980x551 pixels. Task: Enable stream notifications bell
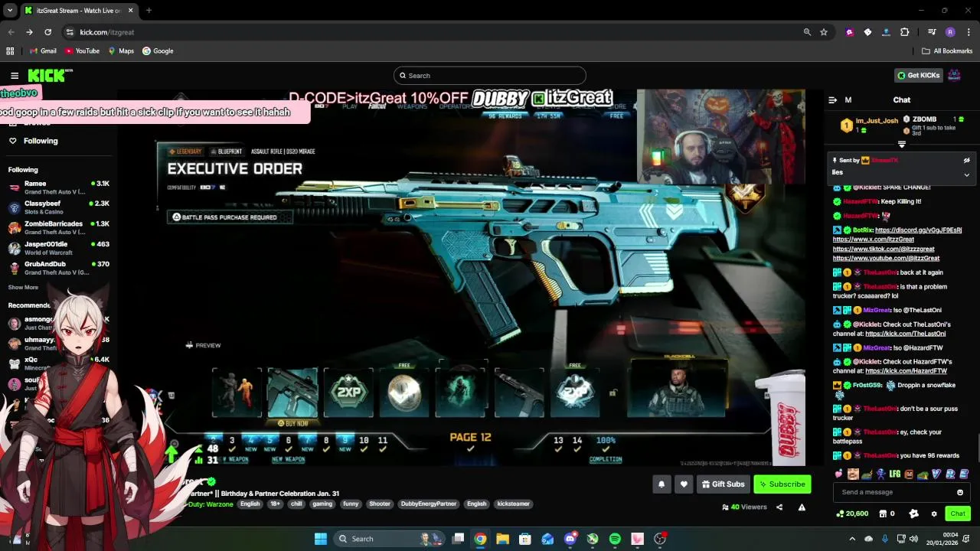click(661, 484)
